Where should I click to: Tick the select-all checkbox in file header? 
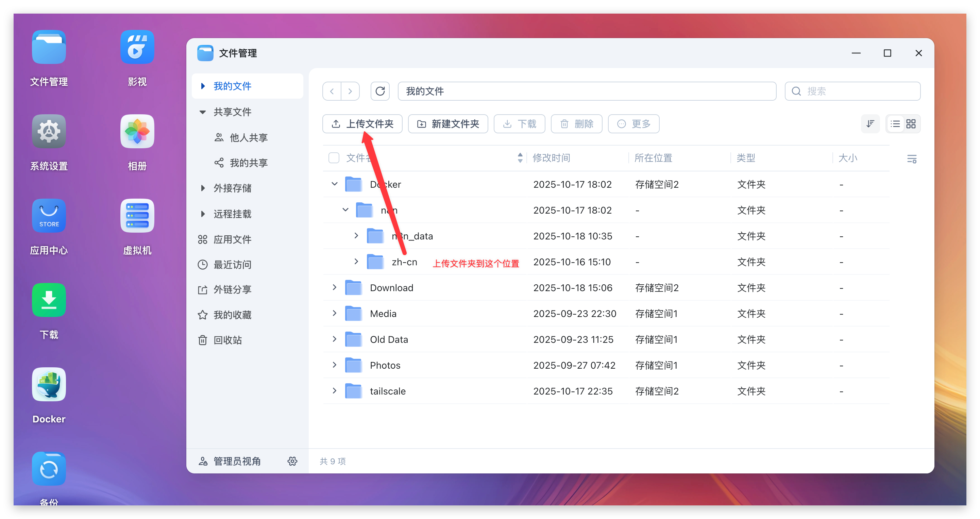(x=334, y=158)
